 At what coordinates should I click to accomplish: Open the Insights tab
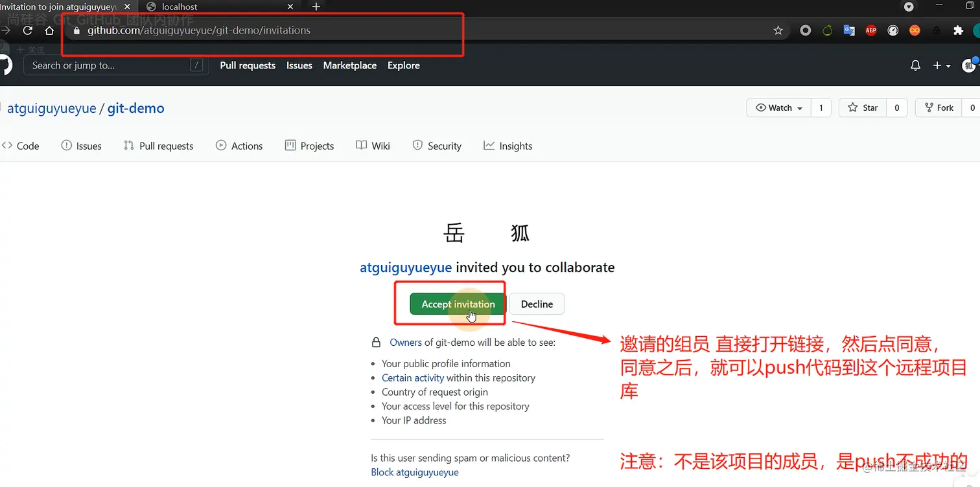507,146
